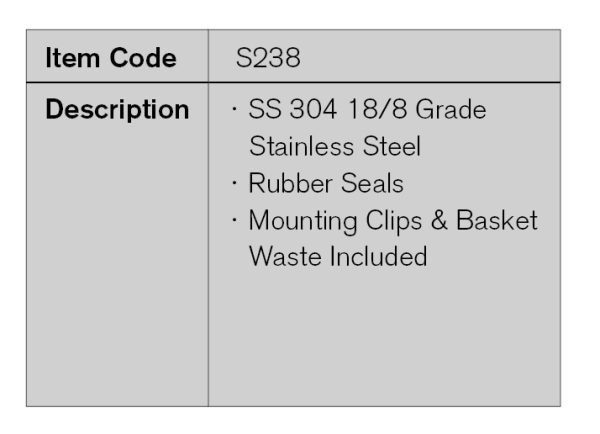The width and height of the screenshot is (600, 434).
Task: Click the "Item Code" header label
Action: [x=111, y=59]
